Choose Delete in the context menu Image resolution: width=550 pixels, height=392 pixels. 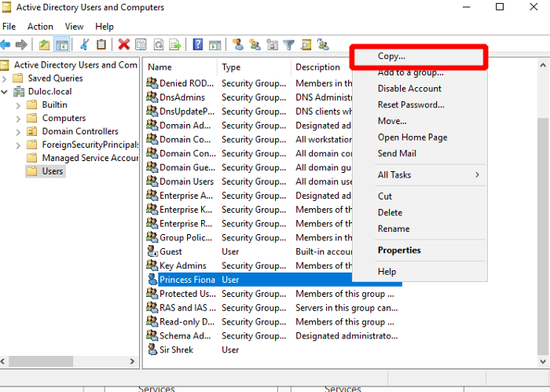pyautogui.click(x=420, y=212)
